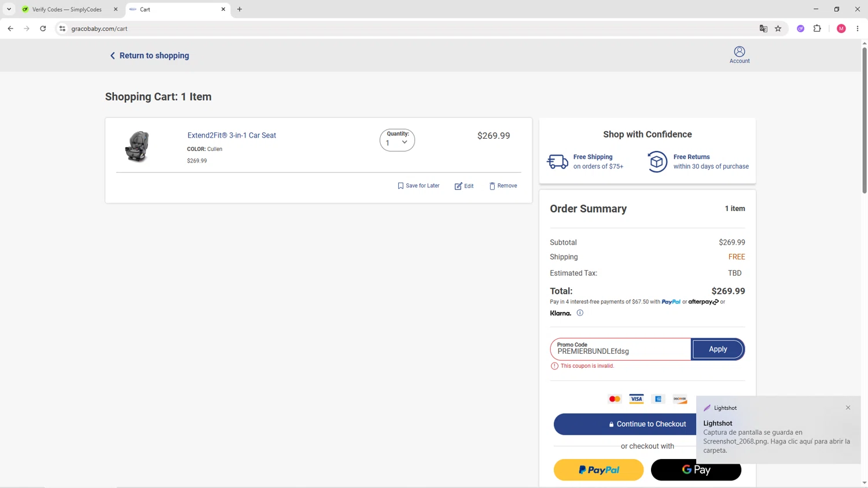Go back with Return to shopping link
This screenshot has width=868, height=488.
[149, 56]
